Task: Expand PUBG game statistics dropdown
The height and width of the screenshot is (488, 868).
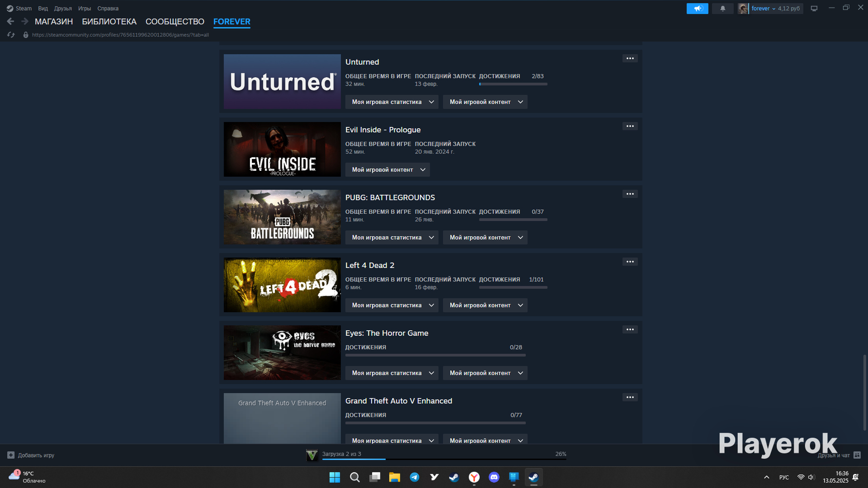Action: coord(392,238)
